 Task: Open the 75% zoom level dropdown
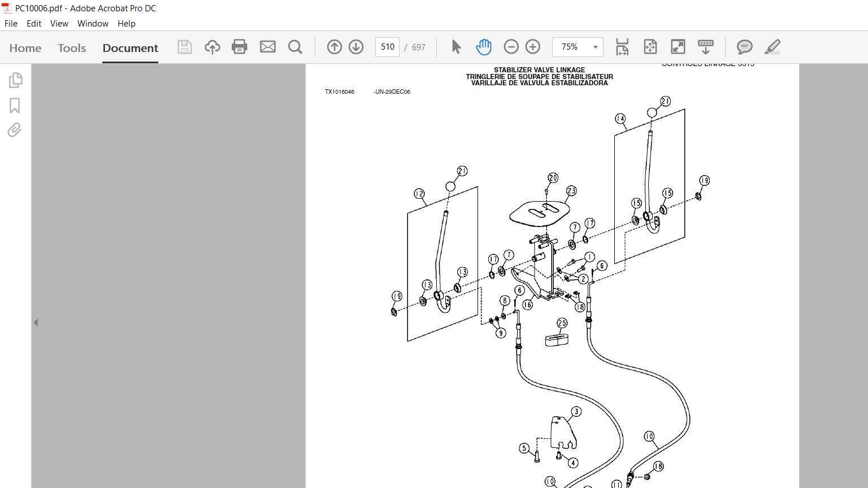click(x=578, y=47)
